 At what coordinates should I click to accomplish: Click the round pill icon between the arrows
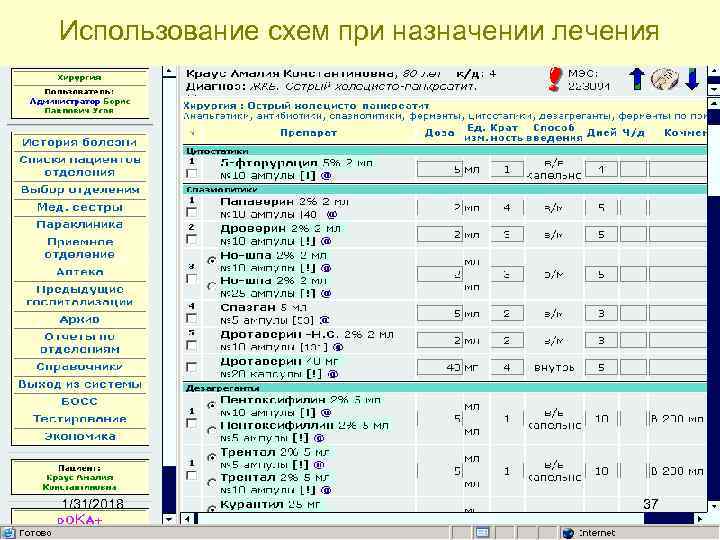pos(664,79)
